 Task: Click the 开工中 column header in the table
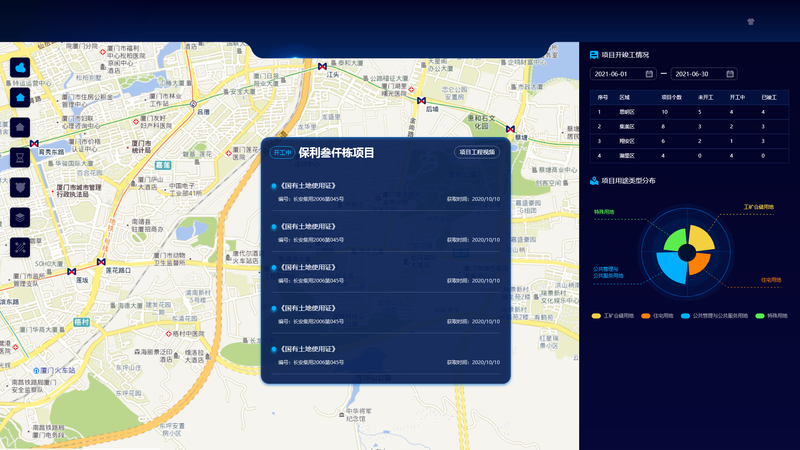pyautogui.click(x=737, y=97)
